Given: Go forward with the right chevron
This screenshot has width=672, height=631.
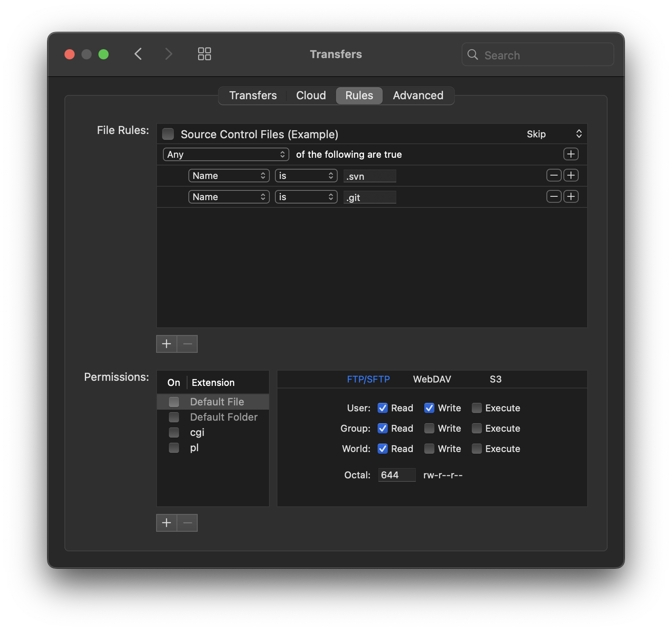Looking at the screenshot, I should [168, 54].
